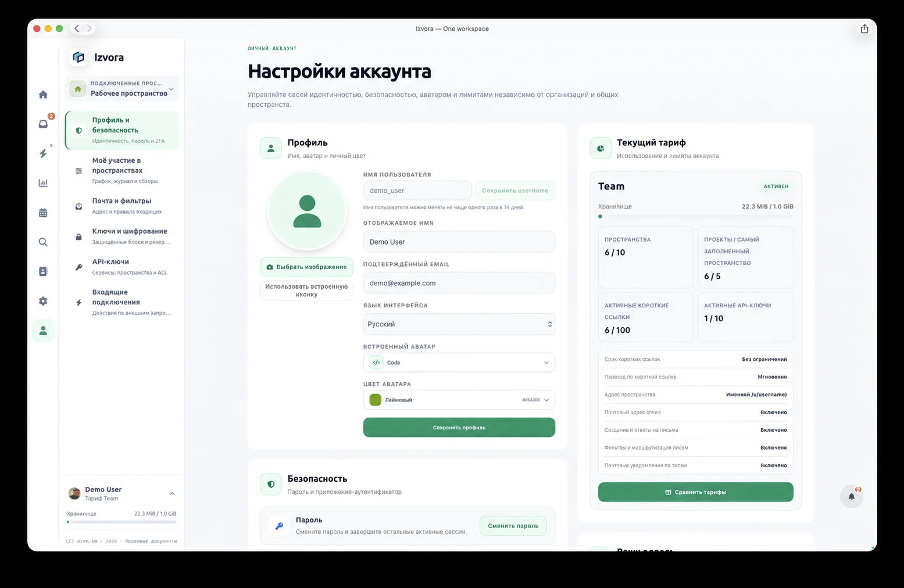Viewport: 904px width, 588px height.
Task: Click the magnifier search icon
Action: point(43,242)
